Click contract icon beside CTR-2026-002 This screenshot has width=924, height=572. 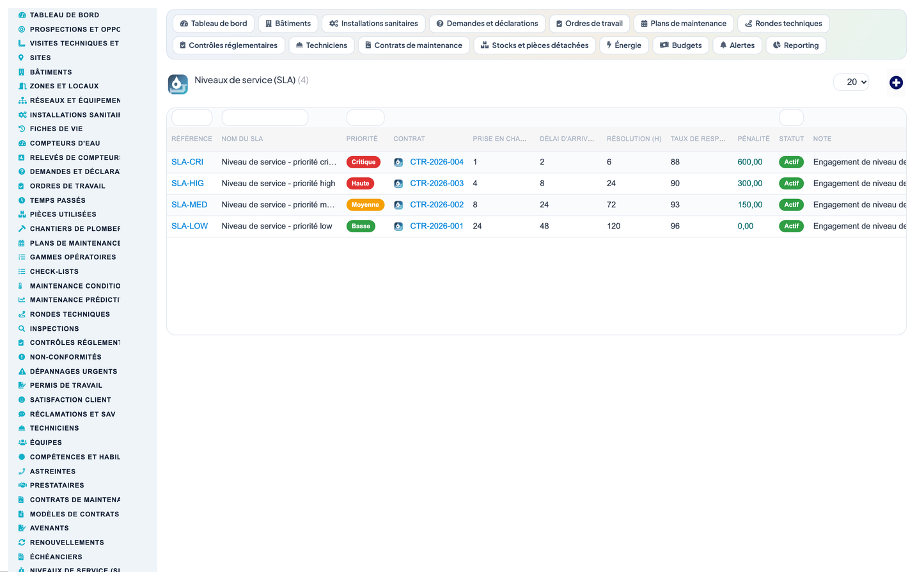[x=398, y=205]
